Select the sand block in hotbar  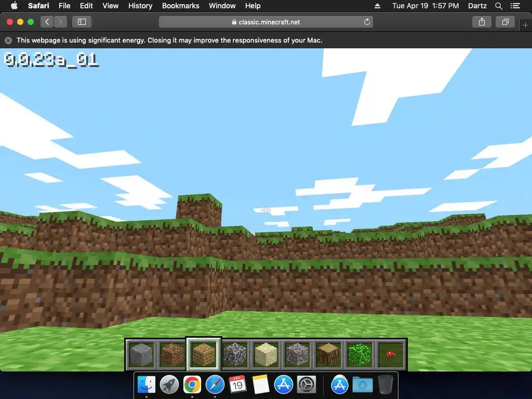tap(266, 354)
